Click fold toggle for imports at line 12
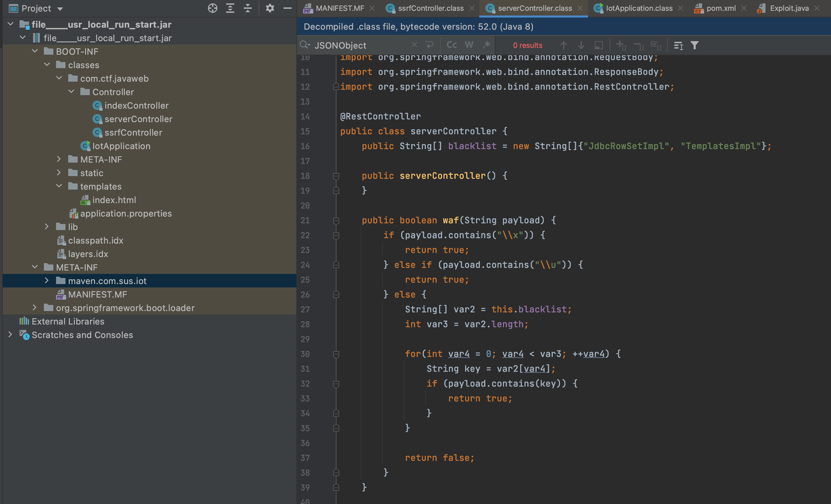 pos(336,87)
